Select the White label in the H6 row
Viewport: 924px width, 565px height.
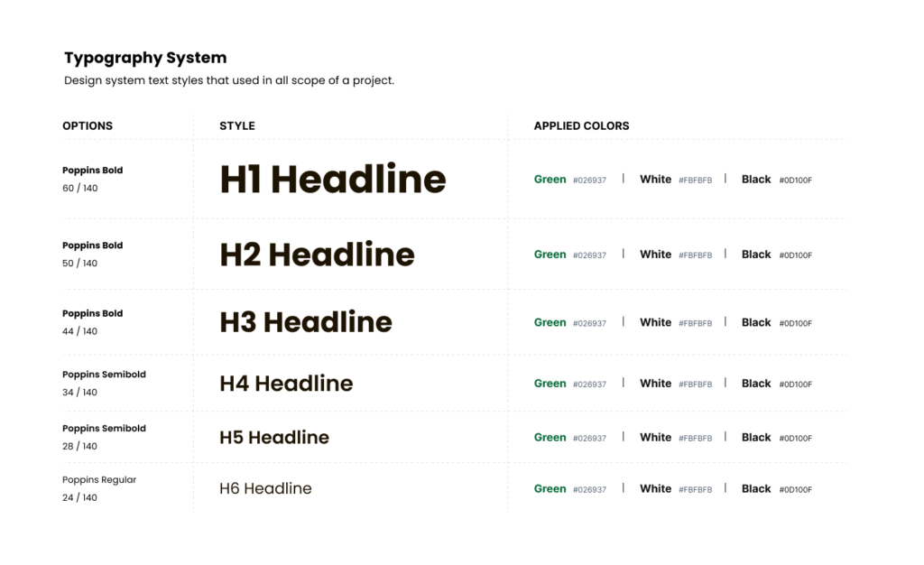[655, 488]
